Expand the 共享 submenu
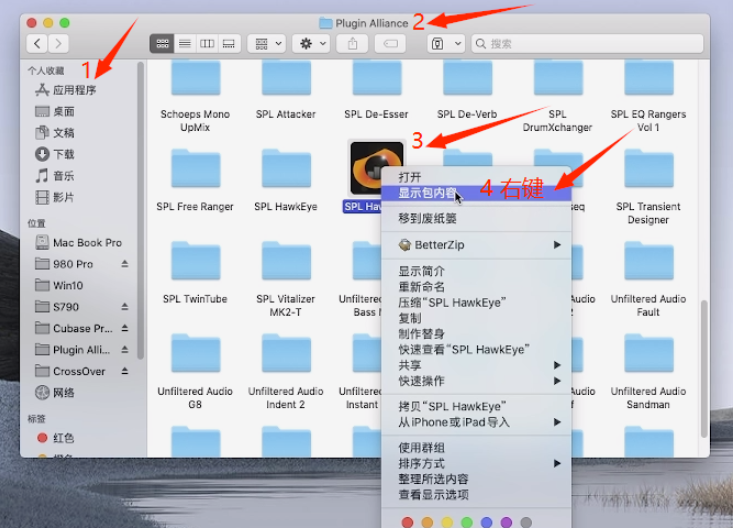 pyautogui.click(x=476, y=365)
